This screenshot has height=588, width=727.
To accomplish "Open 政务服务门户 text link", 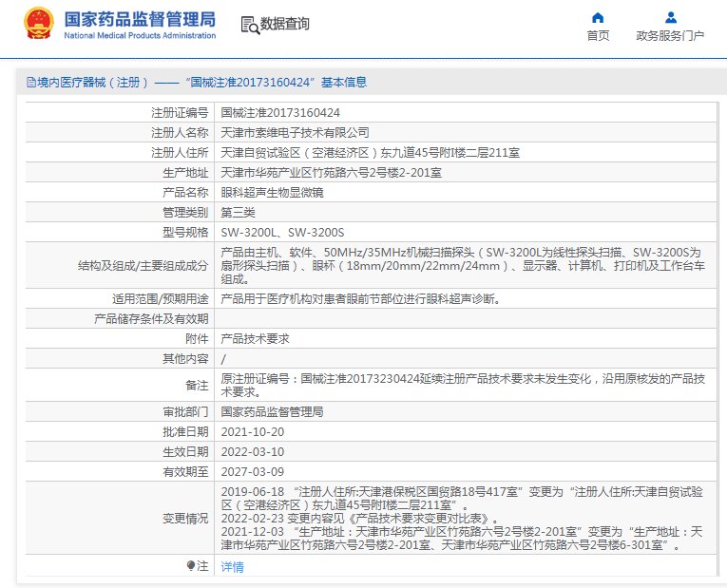I will [670, 36].
